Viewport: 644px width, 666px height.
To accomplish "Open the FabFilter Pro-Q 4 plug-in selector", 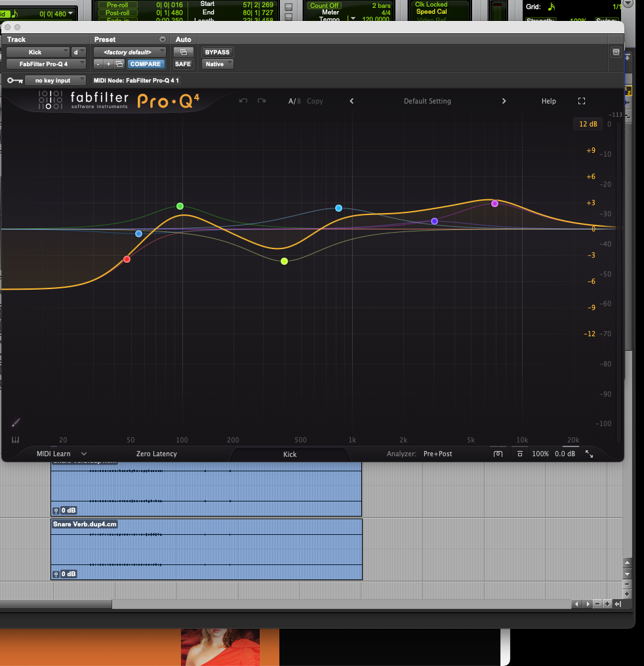I will point(47,64).
